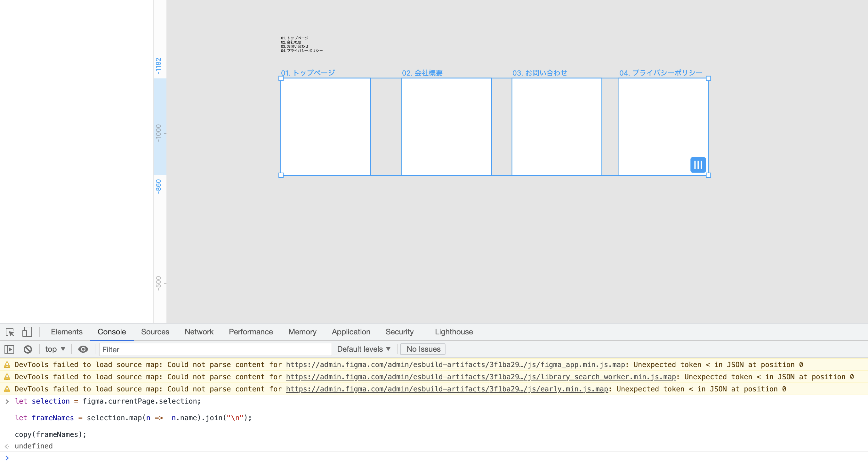Show the console sidebar
The width and height of the screenshot is (868, 467).
point(9,349)
